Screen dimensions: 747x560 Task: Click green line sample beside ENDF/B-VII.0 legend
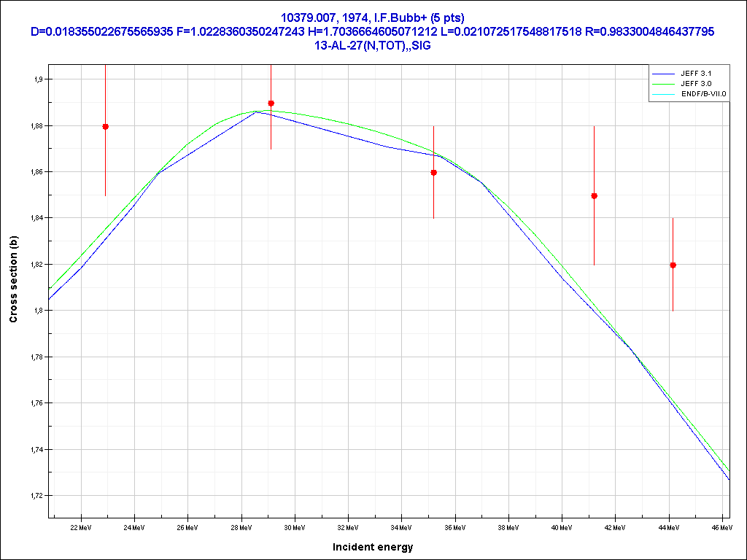664,95
